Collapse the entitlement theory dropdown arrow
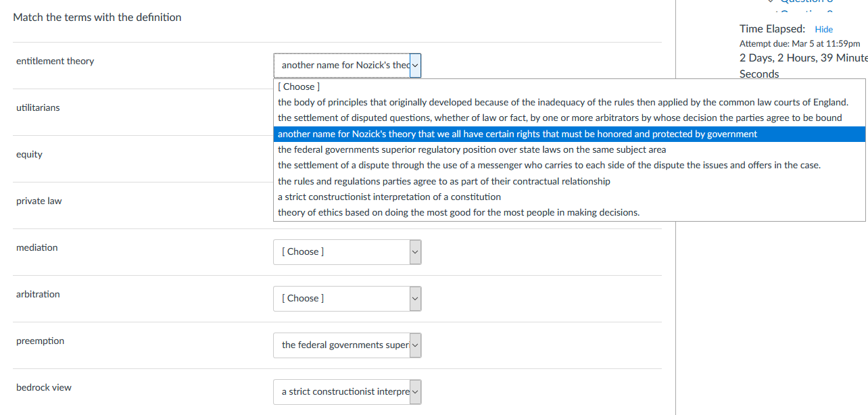This screenshot has height=415, width=868. (415, 65)
